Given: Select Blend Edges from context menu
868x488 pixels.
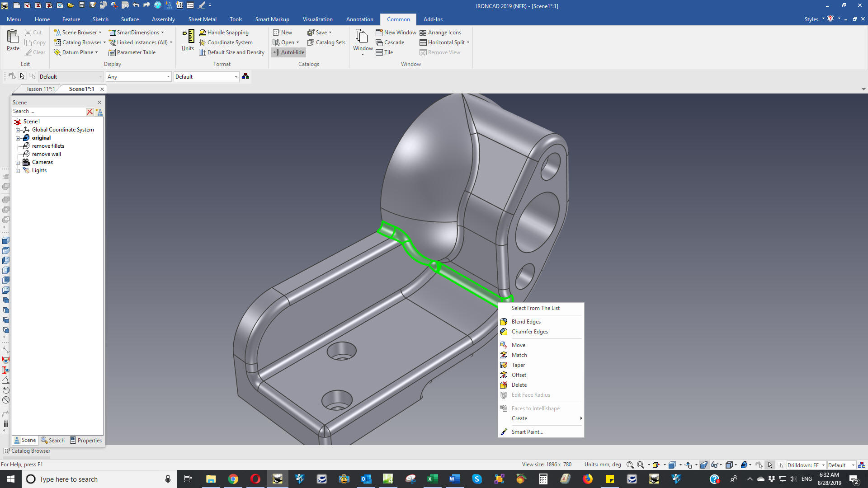Looking at the screenshot, I should 526,322.
